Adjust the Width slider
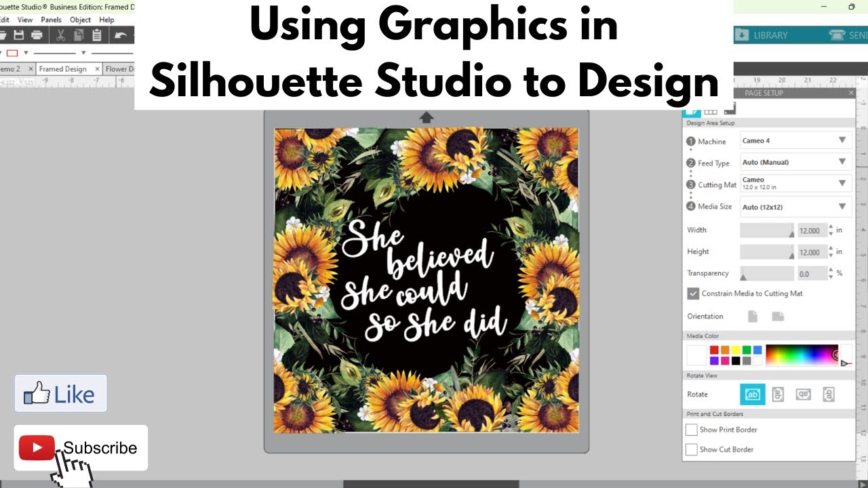Image resolution: width=868 pixels, height=488 pixels. point(767,230)
